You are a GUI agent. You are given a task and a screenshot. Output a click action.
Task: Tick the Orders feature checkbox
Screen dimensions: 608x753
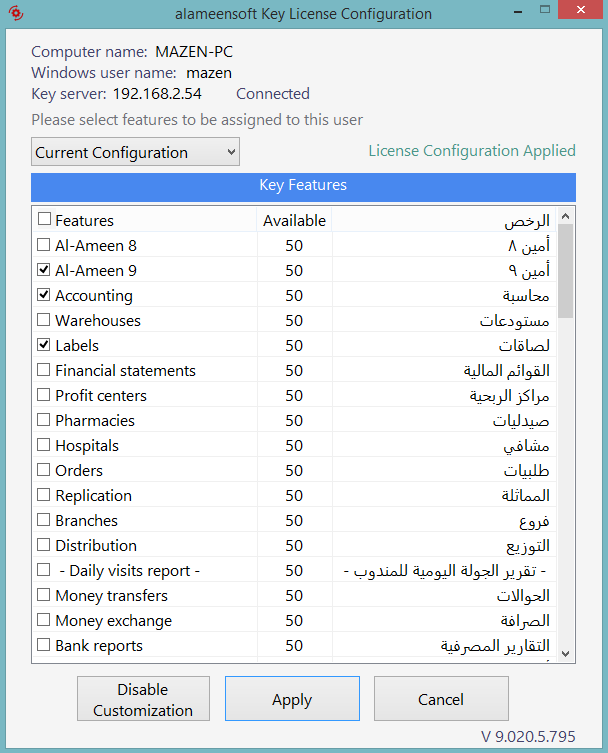44,470
